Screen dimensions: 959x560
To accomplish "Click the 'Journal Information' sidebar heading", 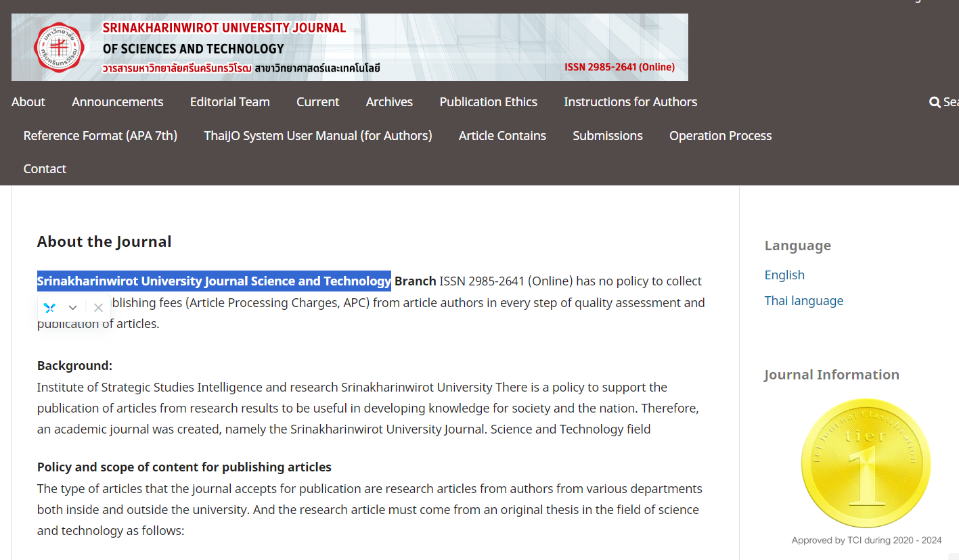I will click(x=832, y=375).
